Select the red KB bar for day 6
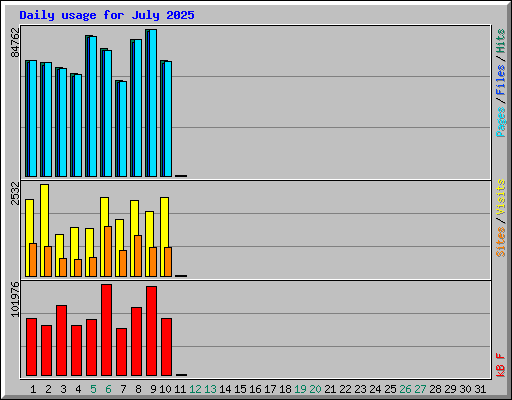512x400 pixels. [x=106, y=330]
